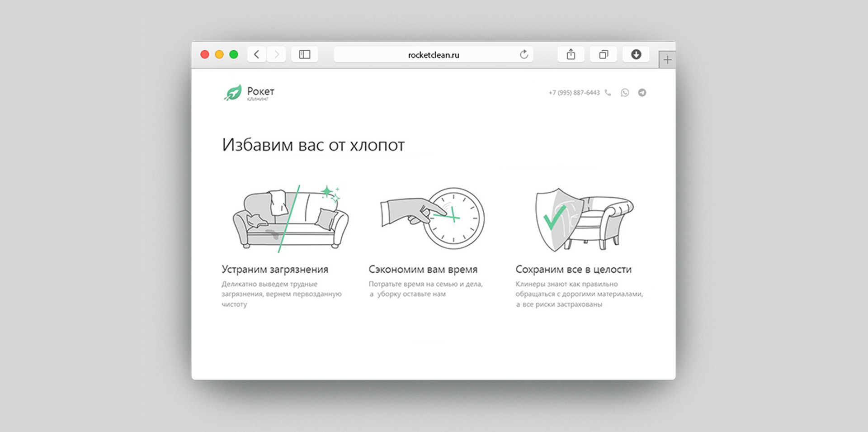Click description starting 'Деликатно выведем трудные'
Screen dimensions: 868x432
pos(282,294)
